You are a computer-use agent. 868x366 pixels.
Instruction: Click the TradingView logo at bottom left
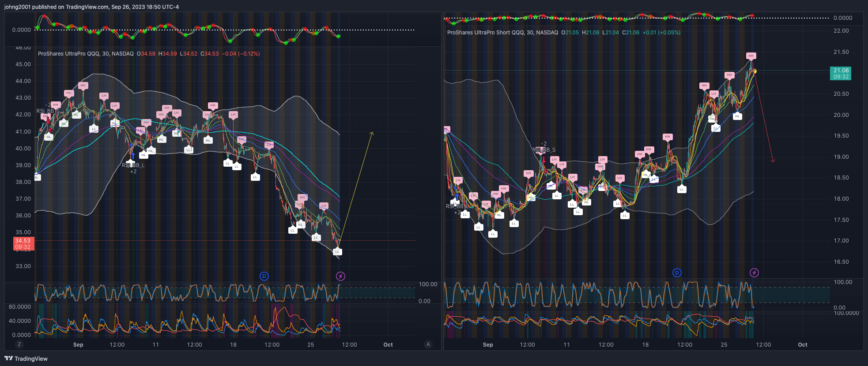click(26, 359)
